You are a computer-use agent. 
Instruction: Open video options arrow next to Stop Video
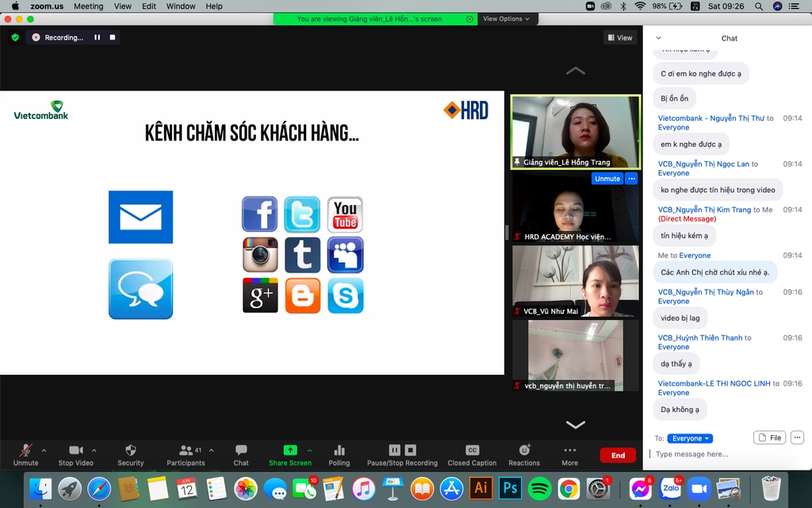pyautogui.click(x=94, y=451)
